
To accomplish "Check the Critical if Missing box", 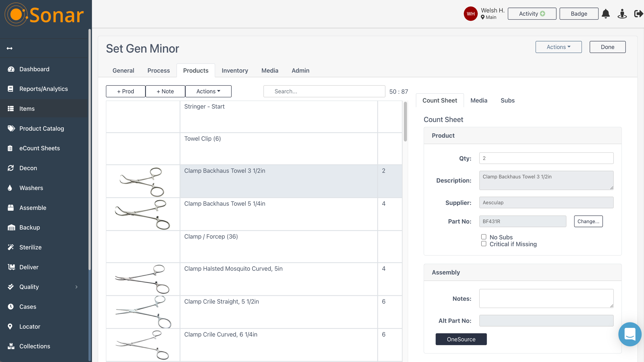I will click(x=484, y=244).
